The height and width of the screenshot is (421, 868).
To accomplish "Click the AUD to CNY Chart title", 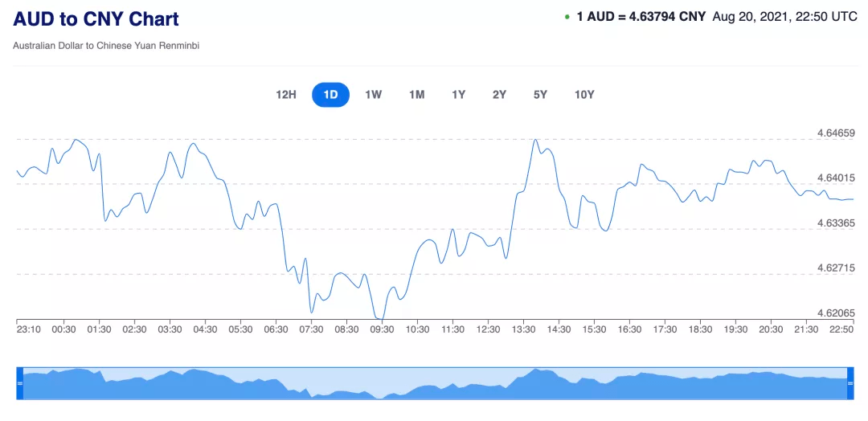I will click(x=96, y=19).
